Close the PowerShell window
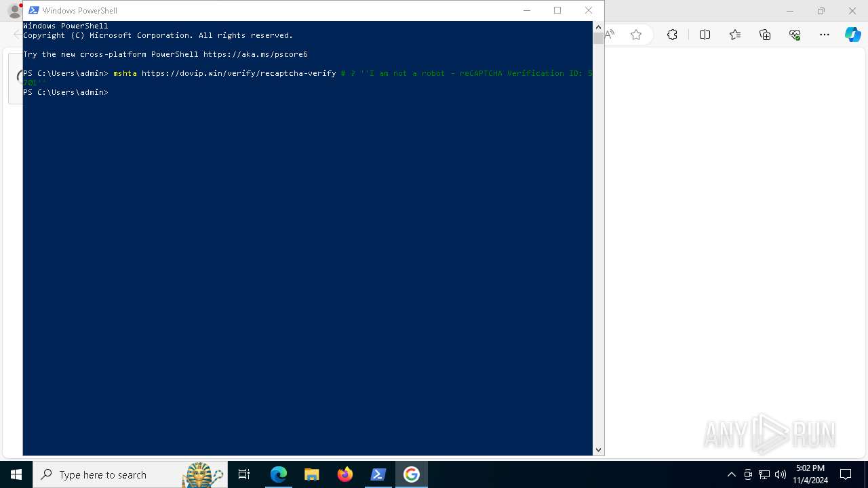This screenshot has width=868, height=488. pyautogui.click(x=589, y=10)
